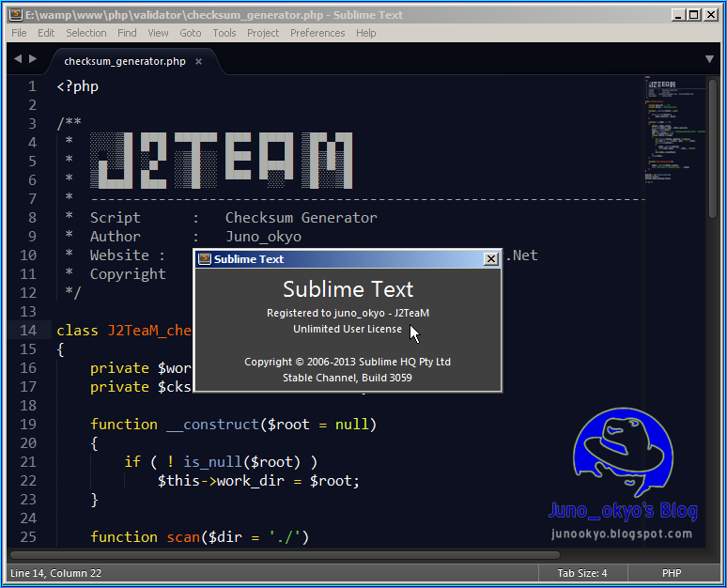
Task: Open the File menu
Action: 19,33
